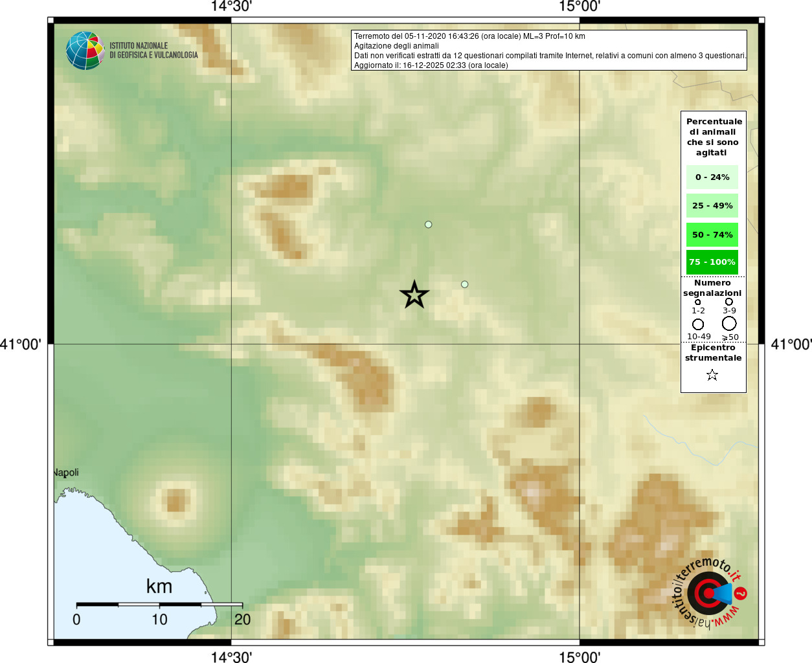Click the scale bar '10' value
The height and width of the screenshot is (663, 812).
click(x=159, y=620)
